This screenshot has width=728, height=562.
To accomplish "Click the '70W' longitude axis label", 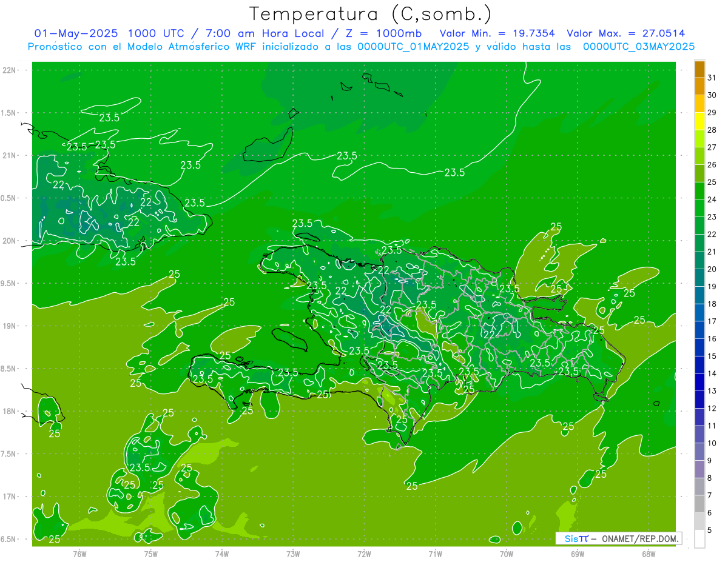I will click(x=507, y=554).
